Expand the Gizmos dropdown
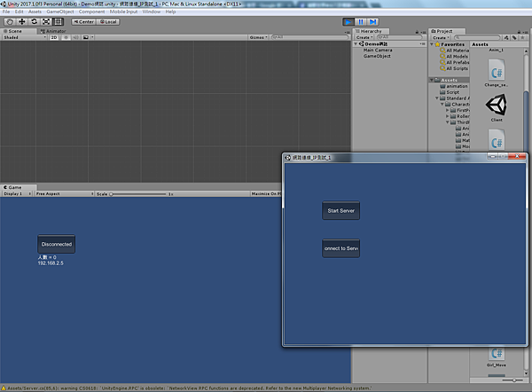The width and height of the screenshot is (532, 392). click(259, 37)
